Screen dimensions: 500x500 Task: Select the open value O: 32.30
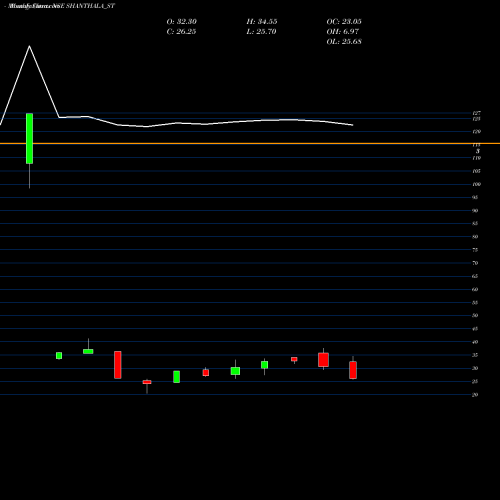pyautogui.click(x=181, y=22)
